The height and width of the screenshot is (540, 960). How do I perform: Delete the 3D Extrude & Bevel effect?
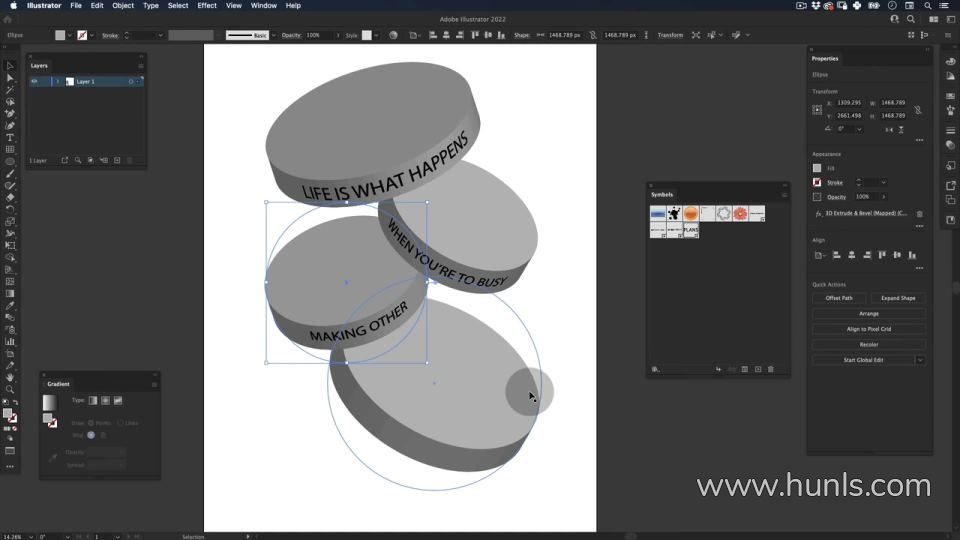point(920,213)
